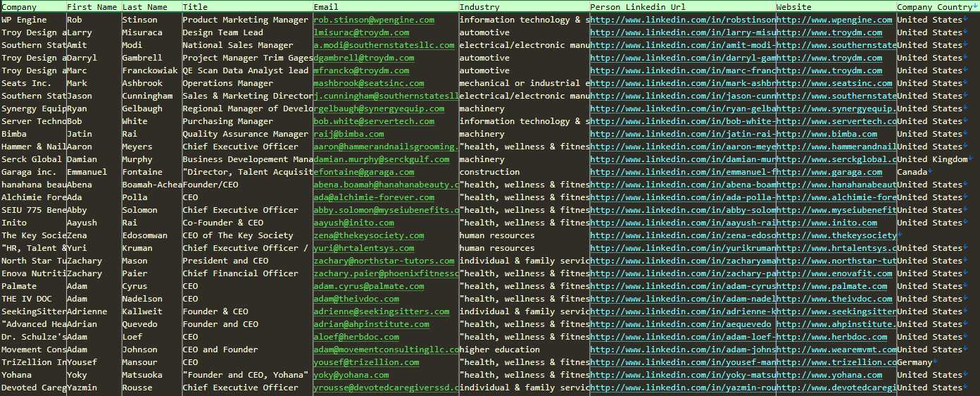The image size is (980, 396).
Task: Select the 'United Kingdom' country cell
Action: click(932, 159)
